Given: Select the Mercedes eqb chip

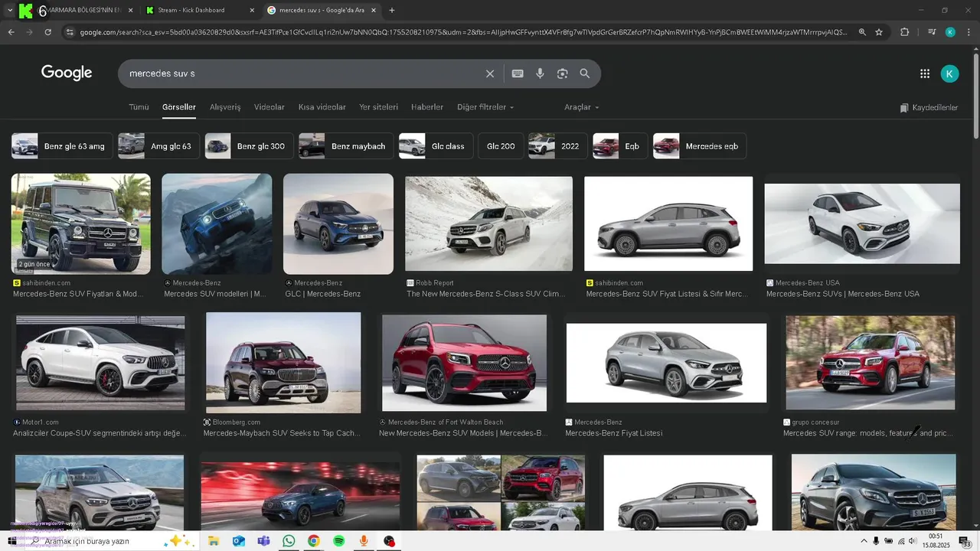Looking at the screenshot, I should (700, 146).
